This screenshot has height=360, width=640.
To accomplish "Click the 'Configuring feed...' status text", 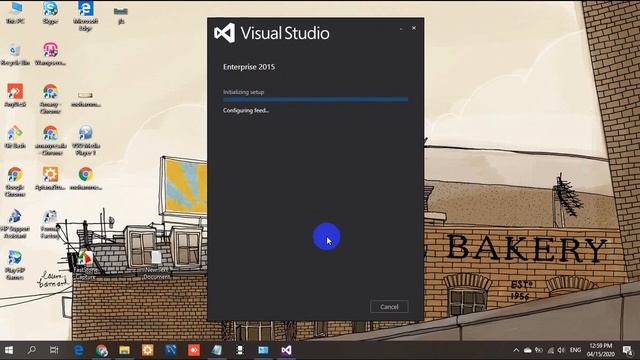I will pos(246,110).
